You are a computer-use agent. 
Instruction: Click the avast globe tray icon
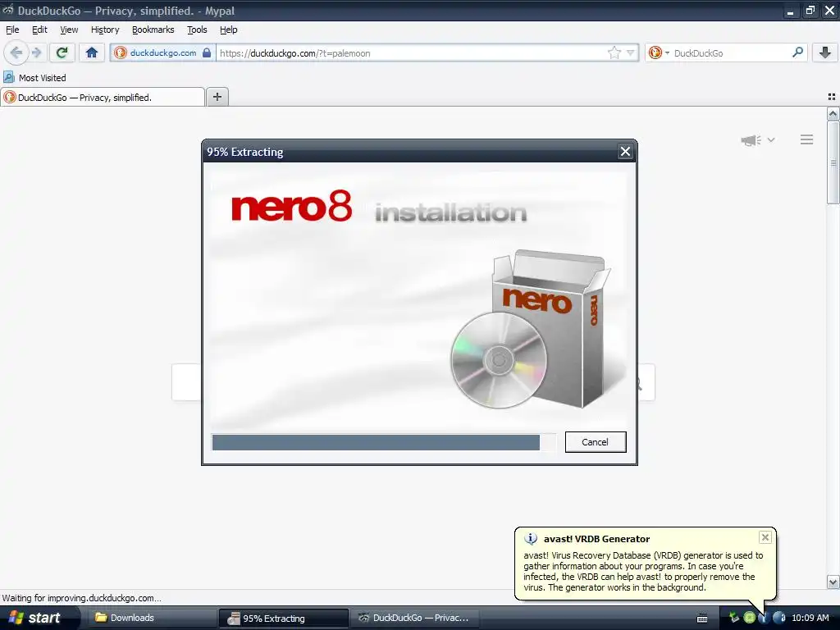(779, 619)
